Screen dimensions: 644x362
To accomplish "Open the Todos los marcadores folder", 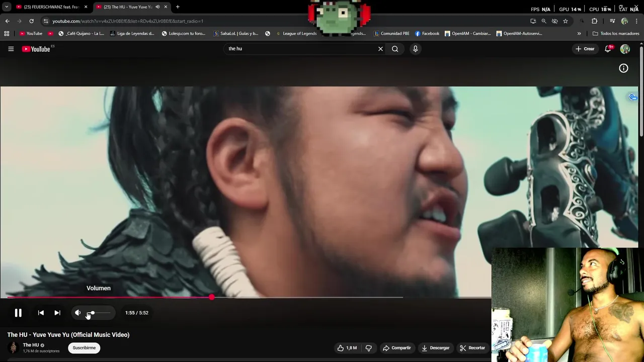I will (x=616, y=34).
